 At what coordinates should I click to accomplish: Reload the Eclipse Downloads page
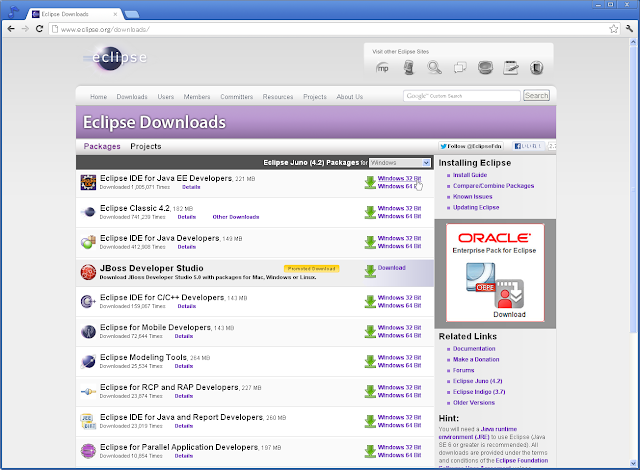click(39, 29)
